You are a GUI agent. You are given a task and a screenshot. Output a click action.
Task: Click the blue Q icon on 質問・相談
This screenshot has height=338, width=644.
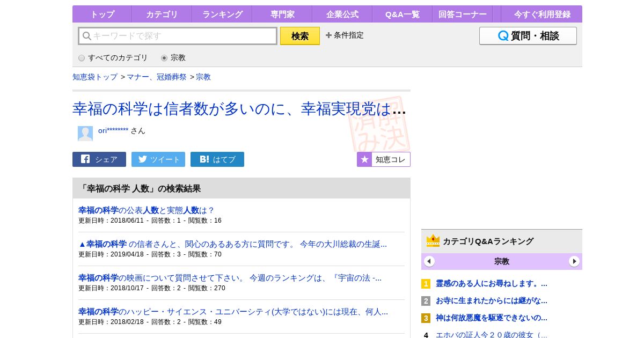point(503,36)
